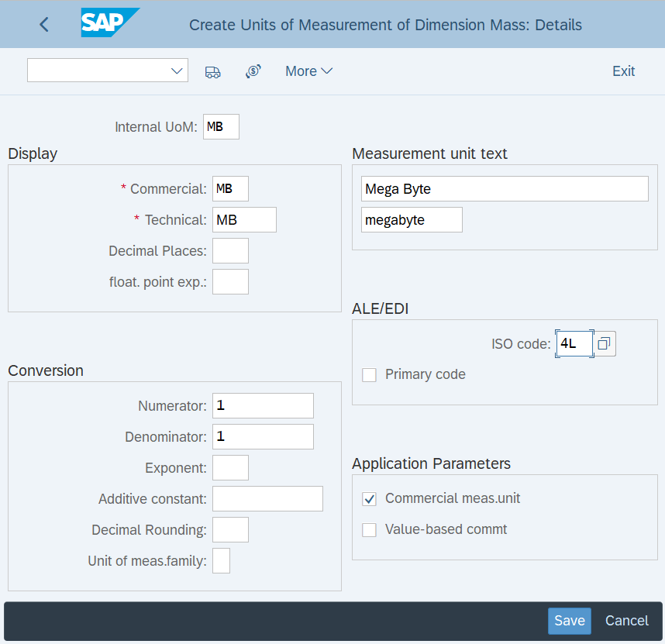
Task: Open the ISO code value help icon
Action: click(605, 343)
